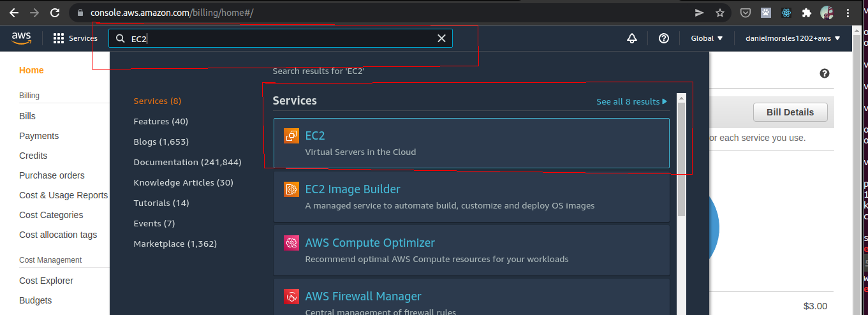Click the $3.00 amount
This screenshot has height=315, width=868.
coord(815,306)
